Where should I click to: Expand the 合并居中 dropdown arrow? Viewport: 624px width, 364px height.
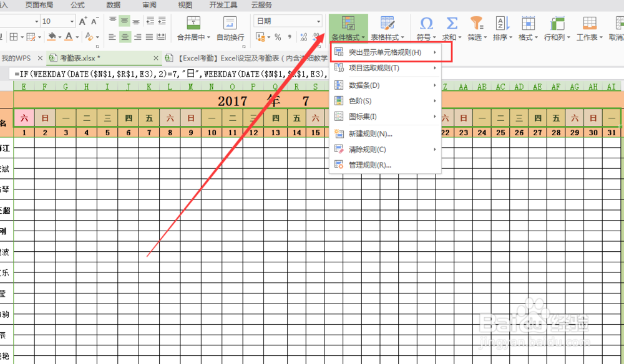coord(208,37)
